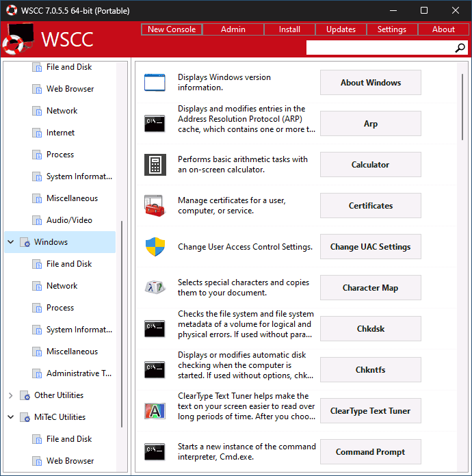The image size is (472, 476).
Task: Click the Audio/Video page icon
Action: click(x=37, y=220)
